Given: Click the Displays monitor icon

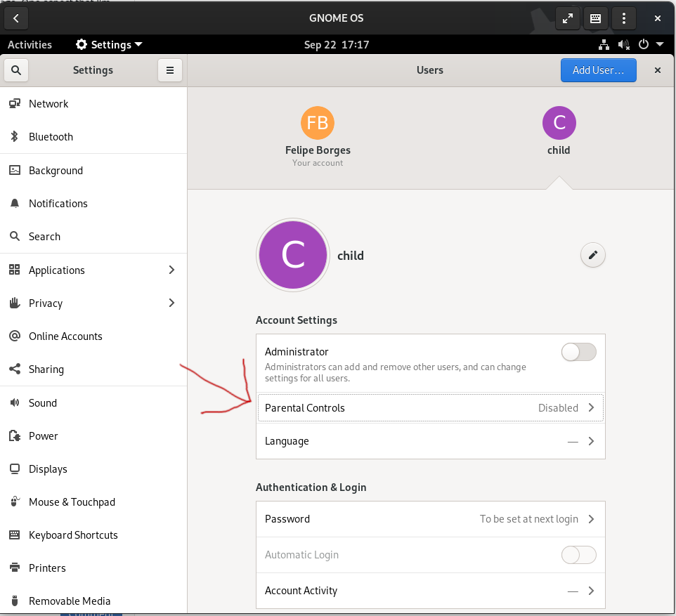Looking at the screenshot, I should 15,469.
